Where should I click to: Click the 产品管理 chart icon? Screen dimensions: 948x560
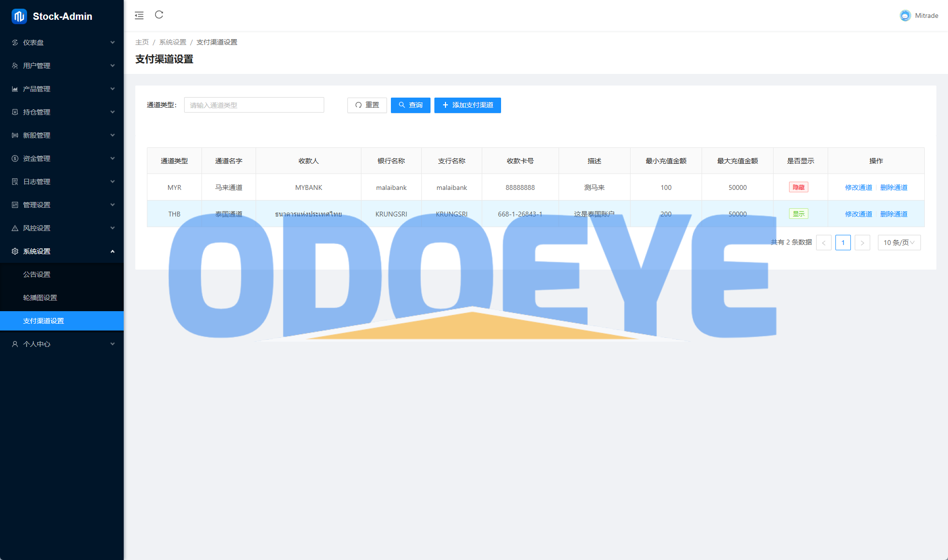[x=15, y=89]
